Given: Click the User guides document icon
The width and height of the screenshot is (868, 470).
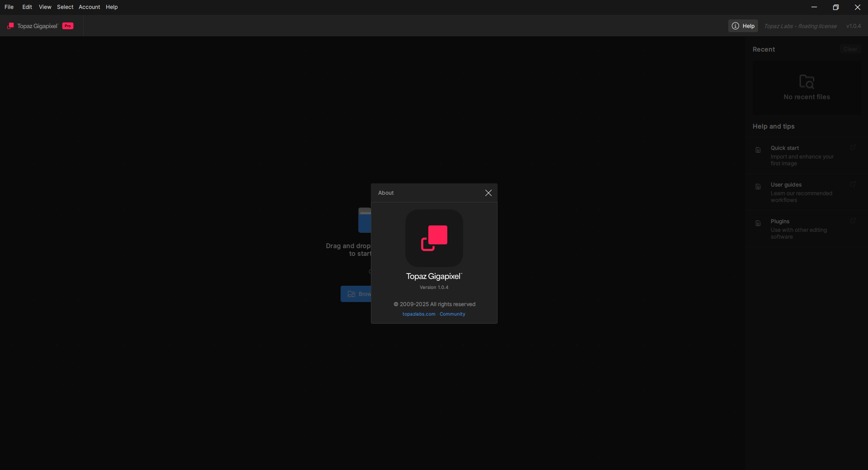Looking at the screenshot, I should (x=758, y=187).
